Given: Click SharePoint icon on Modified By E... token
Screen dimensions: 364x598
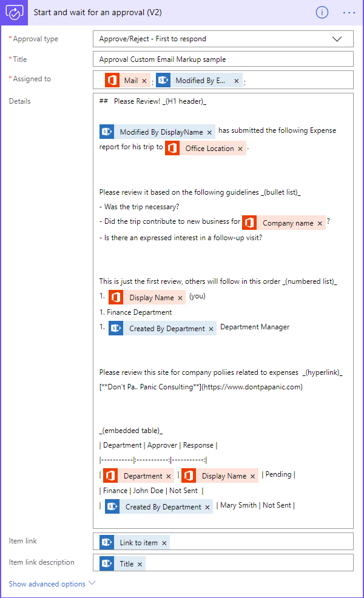Looking at the screenshot, I should point(163,80).
